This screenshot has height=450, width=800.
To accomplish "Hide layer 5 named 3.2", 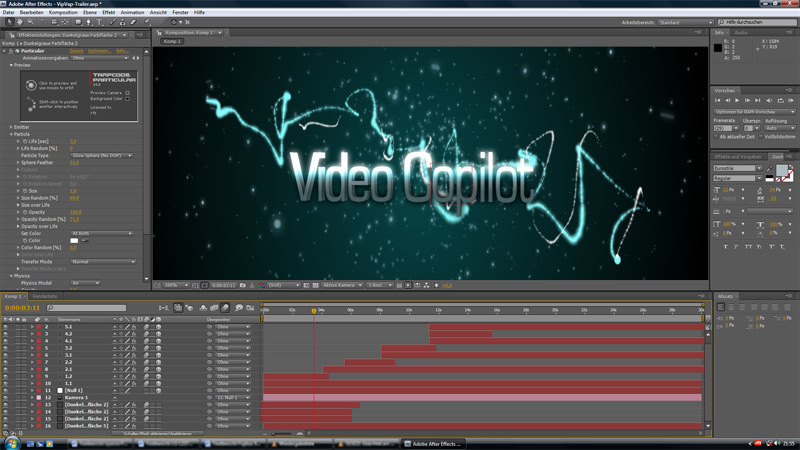I will (x=6, y=348).
